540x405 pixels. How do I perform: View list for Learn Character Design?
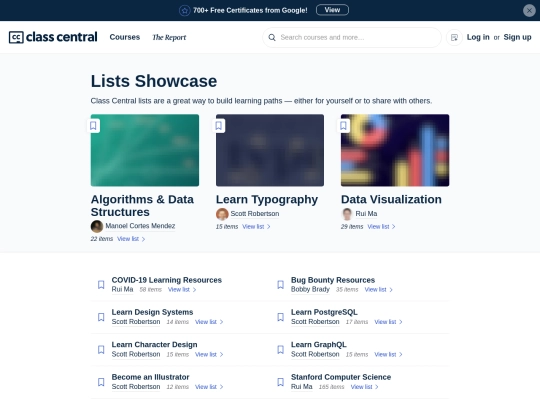209,354
